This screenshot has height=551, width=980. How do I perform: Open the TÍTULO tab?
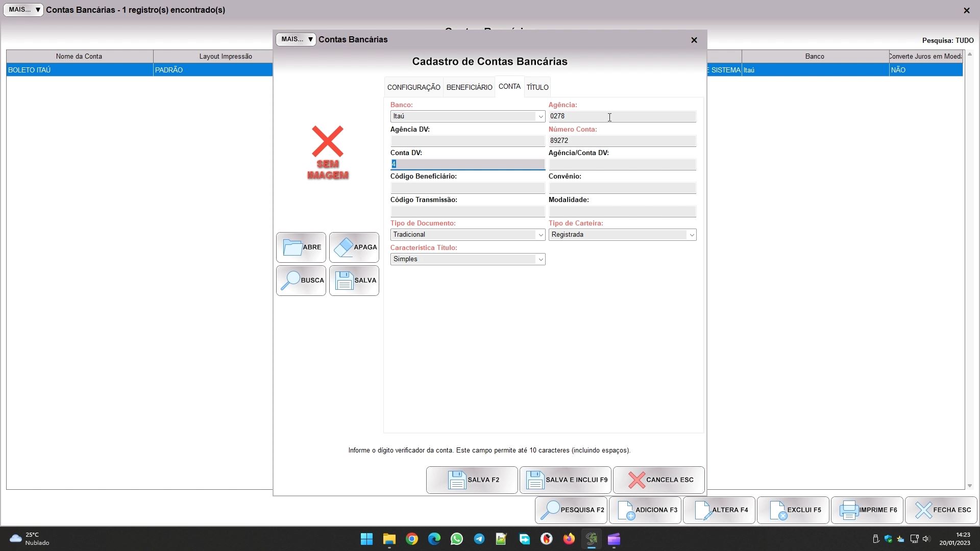(x=537, y=87)
